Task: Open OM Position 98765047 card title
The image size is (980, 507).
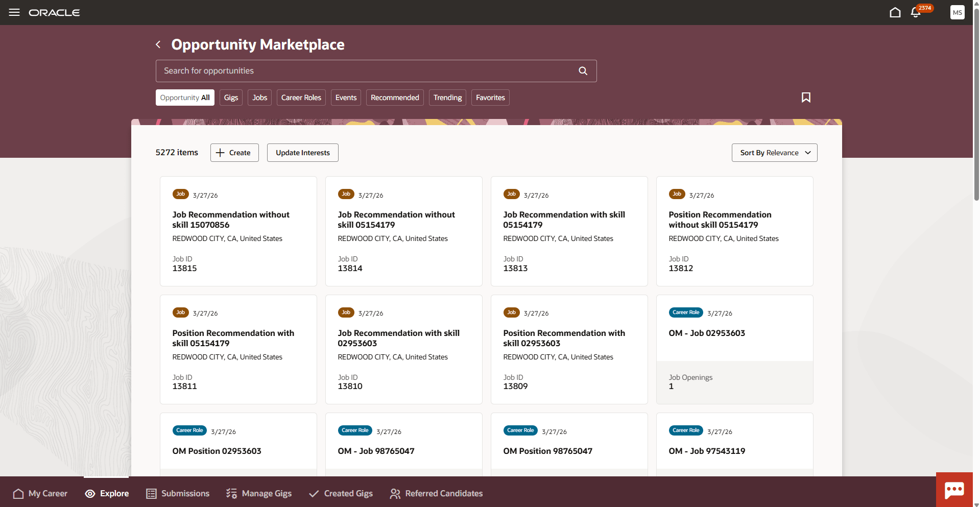Action: 547,451
